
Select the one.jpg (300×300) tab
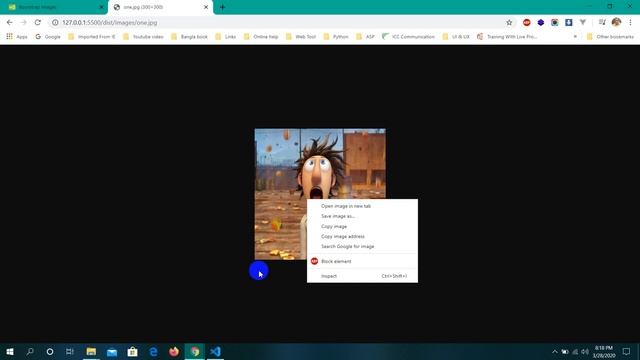(x=160, y=7)
